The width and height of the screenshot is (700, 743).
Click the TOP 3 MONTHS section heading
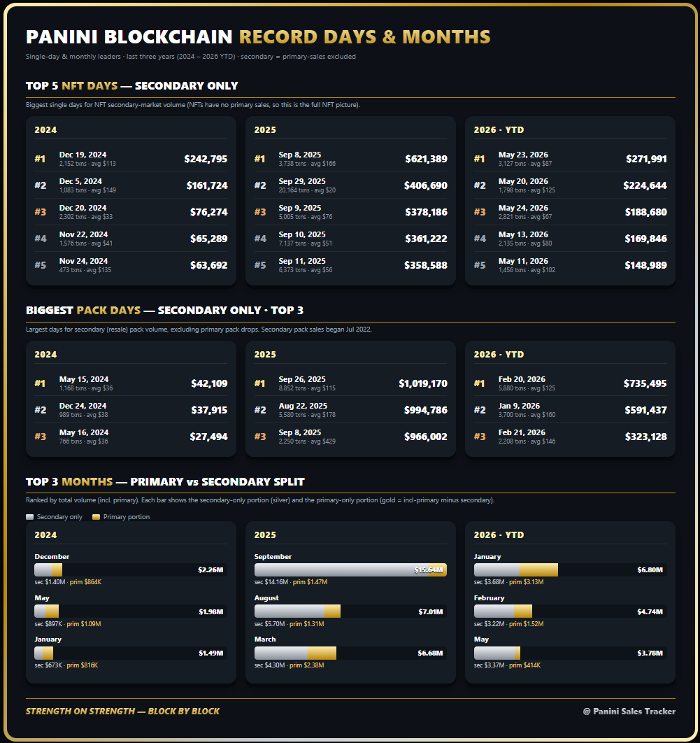coord(165,482)
